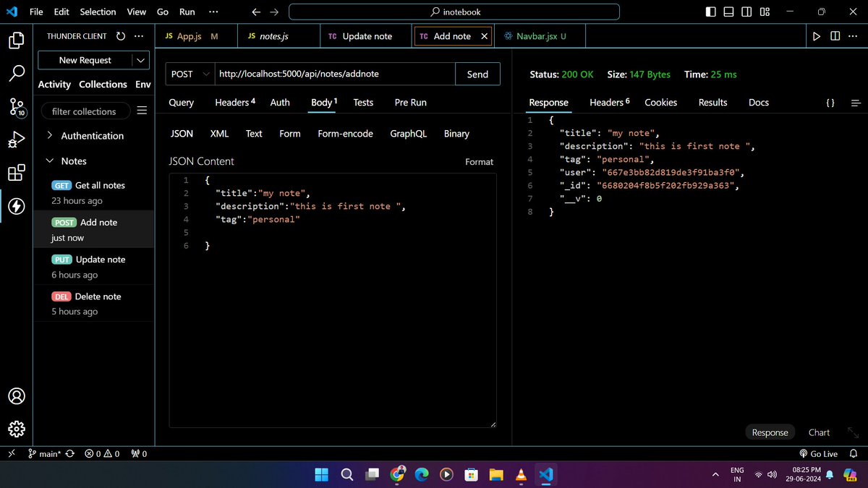Open the Selection menu
The width and height of the screenshot is (868, 488).
[98, 12]
